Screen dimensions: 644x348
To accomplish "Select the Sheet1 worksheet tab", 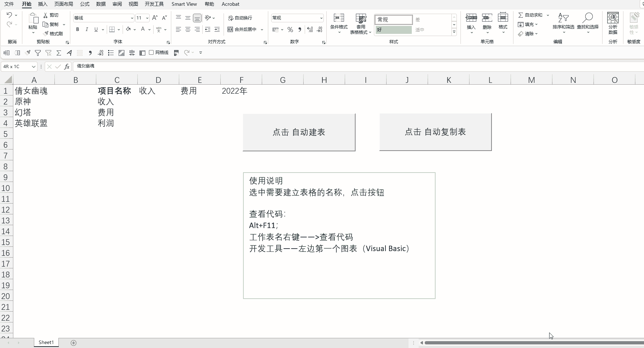I will [46, 343].
